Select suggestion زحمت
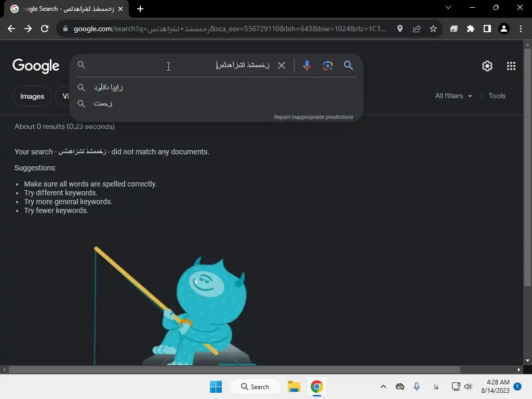Image resolution: width=532 pixels, height=399 pixels. point(216,103)
